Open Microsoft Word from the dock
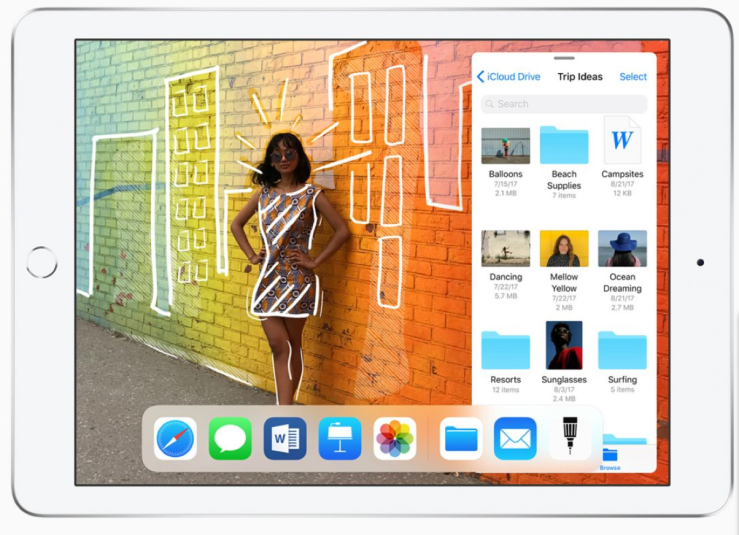This screenshot has height=535, width=739. tap(285, 438)
